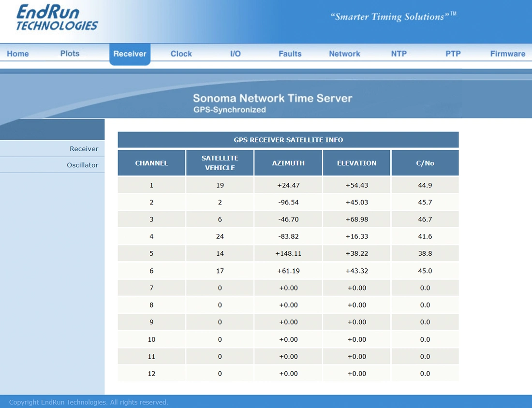Click elevation value +54.43

click(x=356, y=185)
